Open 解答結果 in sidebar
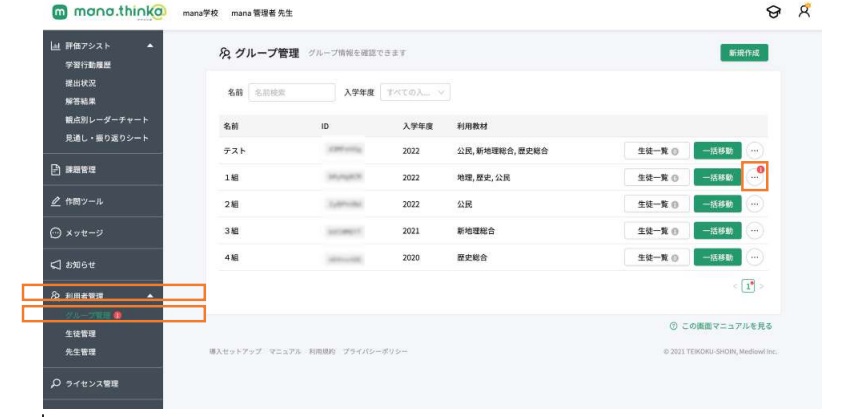Viewport: 861px width, 417px height. click(80, 101)
